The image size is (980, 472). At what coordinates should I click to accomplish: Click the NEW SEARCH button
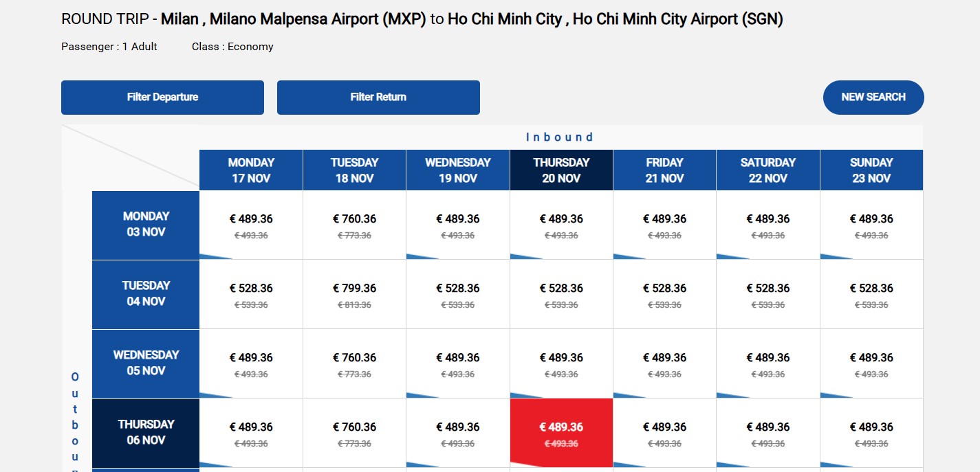click(873, 98)
